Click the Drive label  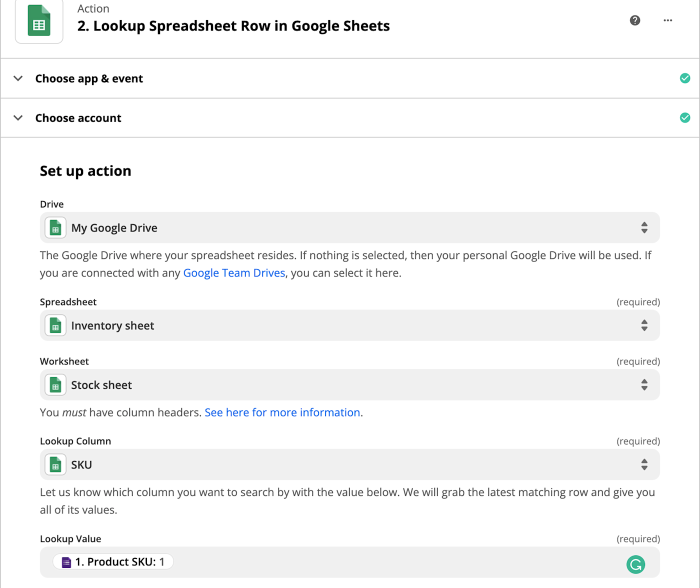(52, 204)
